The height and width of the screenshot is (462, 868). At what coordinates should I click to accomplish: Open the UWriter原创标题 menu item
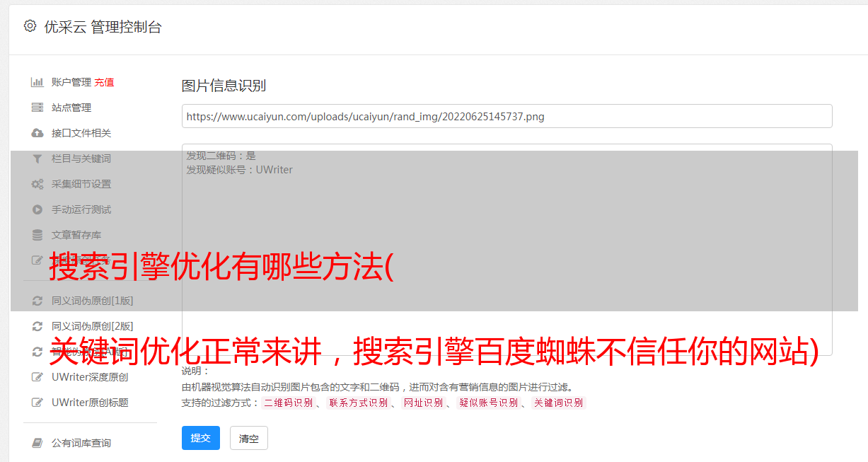tap(90, 403)
